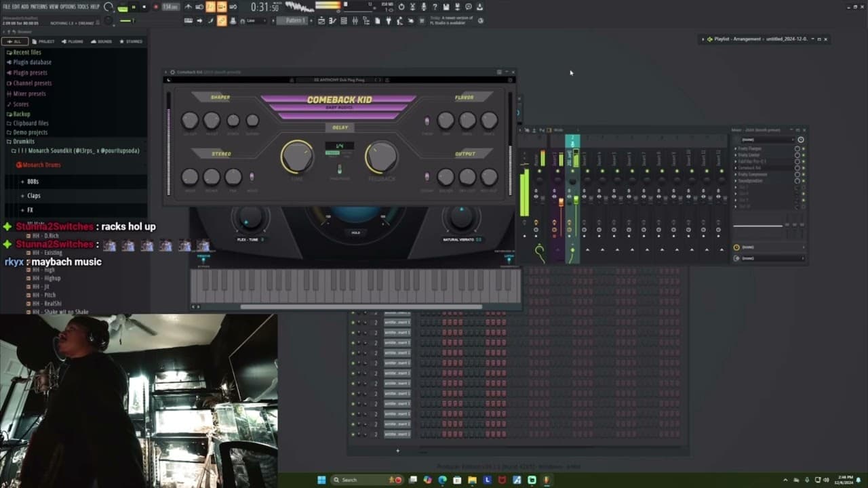
Task: Select the highlighted mixer insert track 2
Action: point(572,197)
